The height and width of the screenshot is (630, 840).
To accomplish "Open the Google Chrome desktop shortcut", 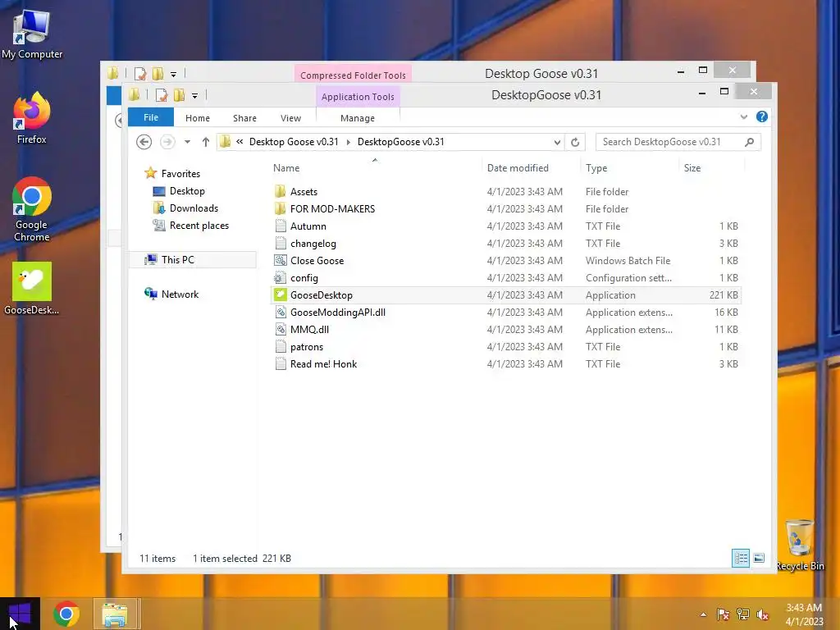I will [32, 209].
